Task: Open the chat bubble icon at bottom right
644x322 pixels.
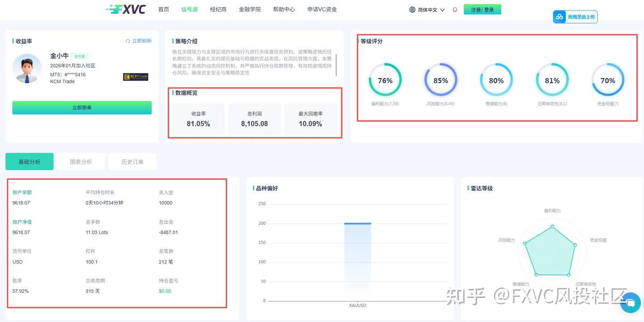Action: (630, 303)
